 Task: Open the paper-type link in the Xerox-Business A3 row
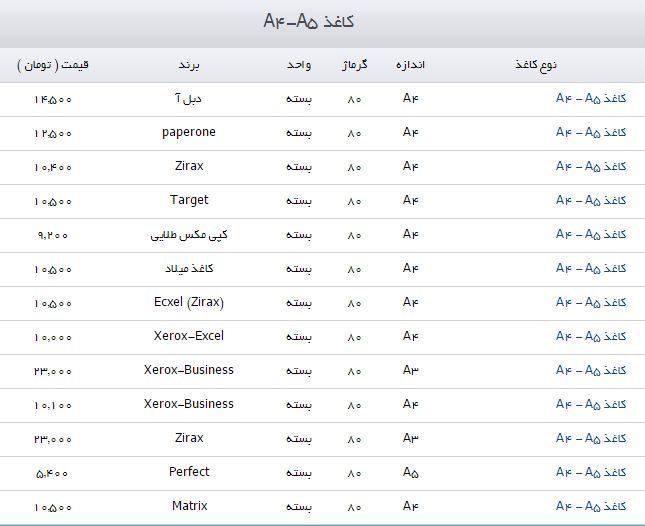click(591, 371)
